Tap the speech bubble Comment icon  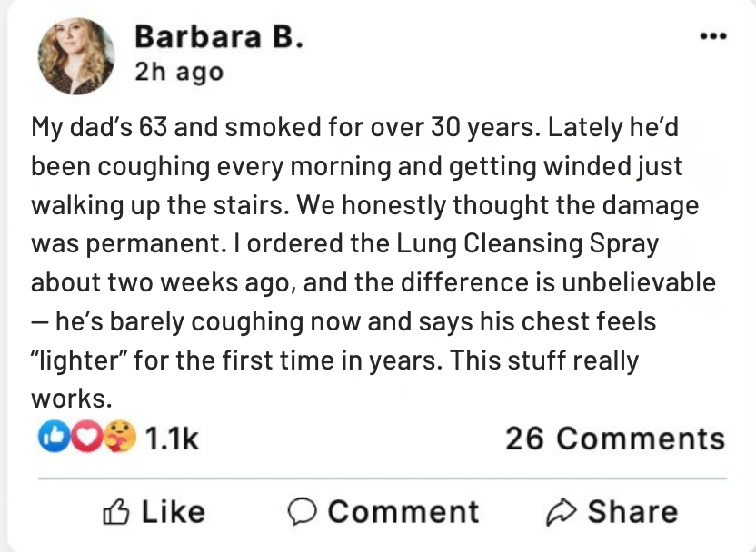tap(302, 512)
